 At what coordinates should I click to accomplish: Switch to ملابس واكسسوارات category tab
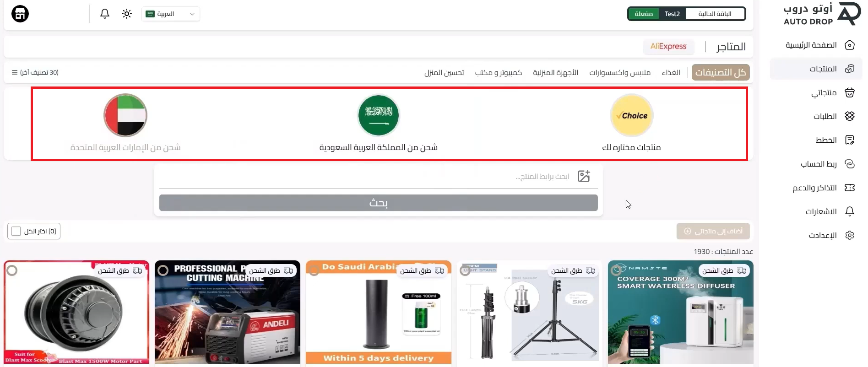pyautogui.click(x=619, y=72)
